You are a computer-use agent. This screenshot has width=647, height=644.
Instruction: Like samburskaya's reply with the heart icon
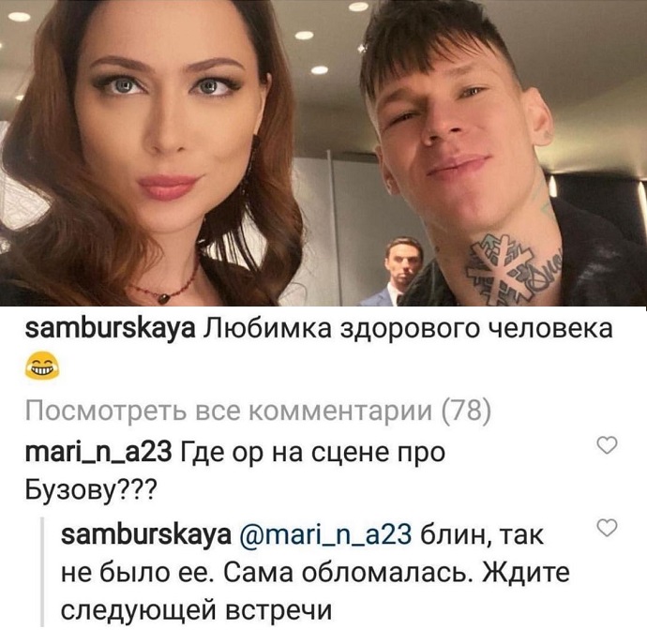coord(608,528)
